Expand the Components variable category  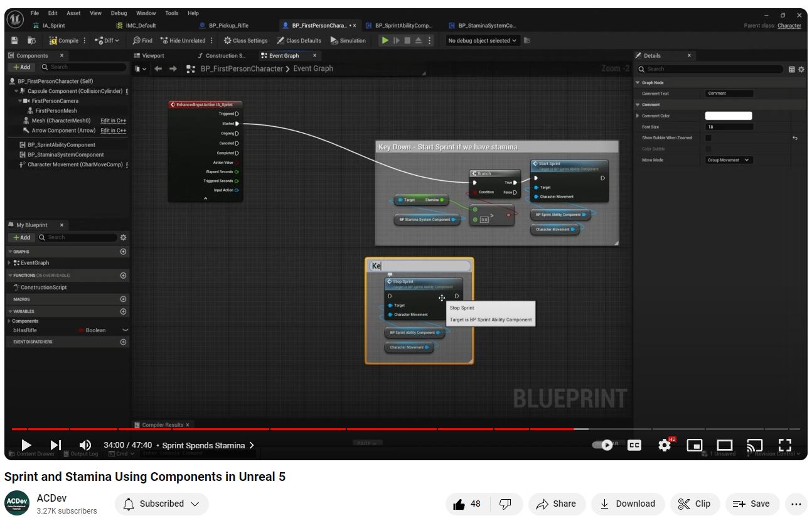9,321
